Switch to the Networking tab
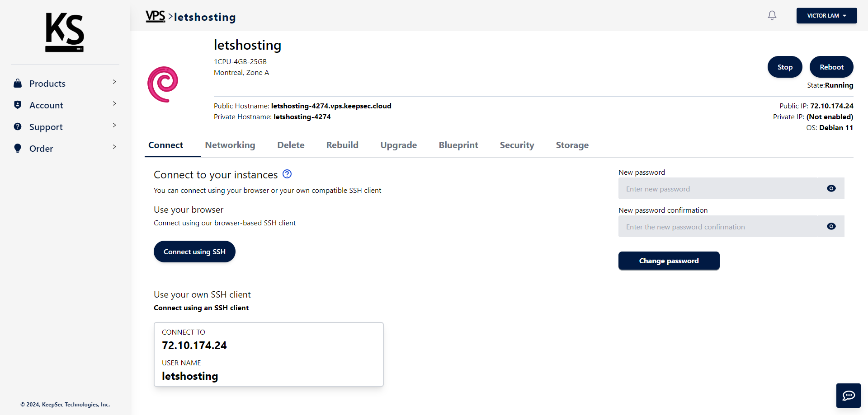 point(230,145)
